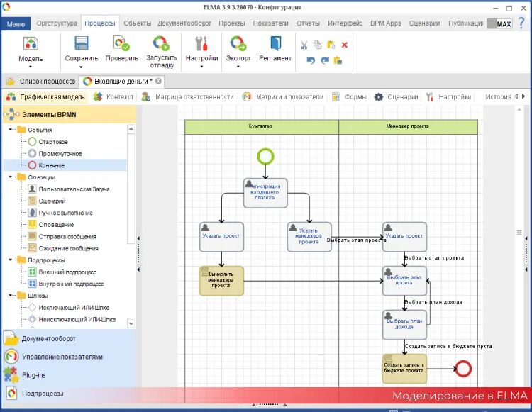Open Подпроцессы panel section
The width and height of the screenshot is (532, 412).
pos(70,394)
